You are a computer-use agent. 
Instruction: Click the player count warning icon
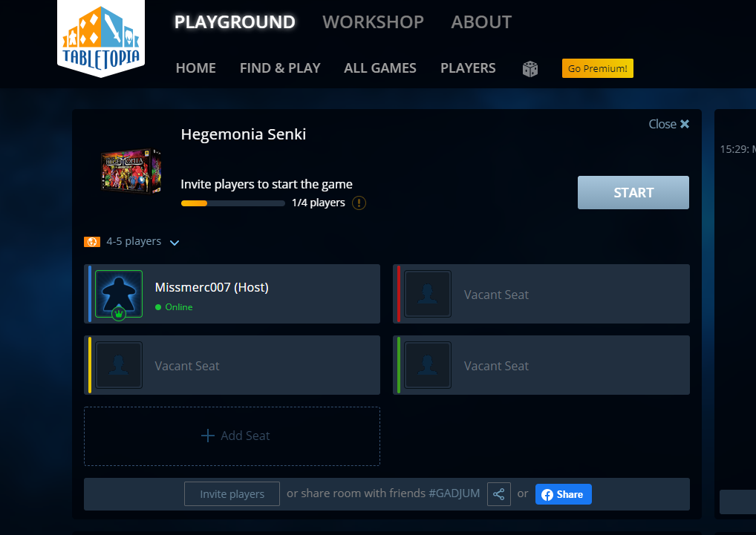[359, 203]
